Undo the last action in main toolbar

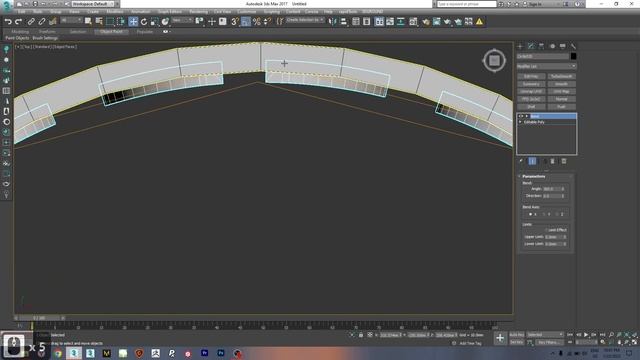click(8, 22)
